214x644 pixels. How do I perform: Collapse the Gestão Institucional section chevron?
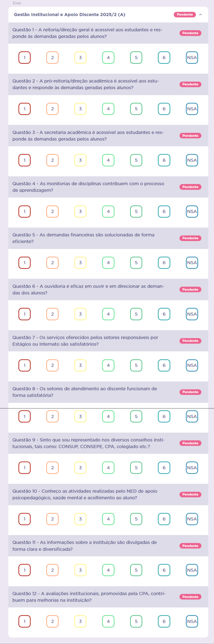[x=200, y=14]
